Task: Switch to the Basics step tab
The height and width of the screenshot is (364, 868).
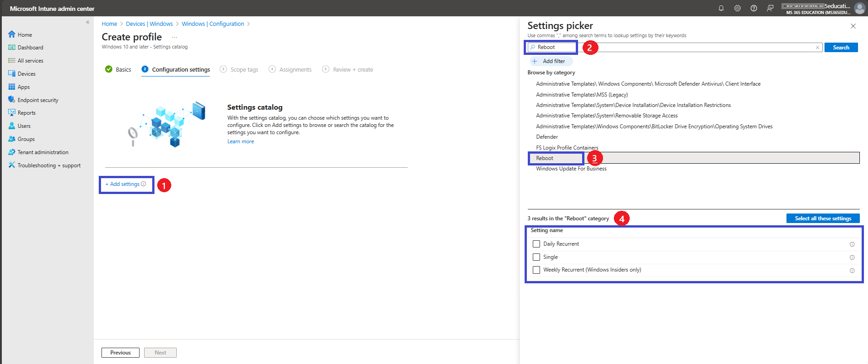Action: click(x=118, y=69)
